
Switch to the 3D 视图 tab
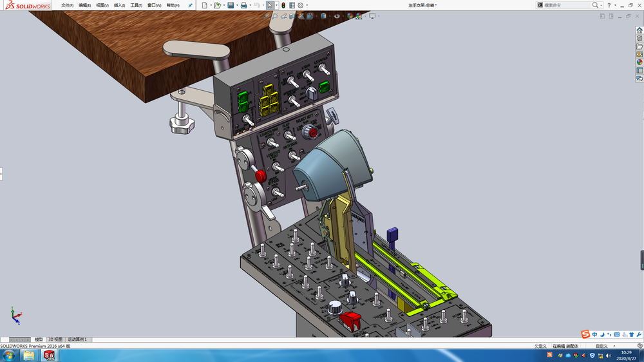55,339
